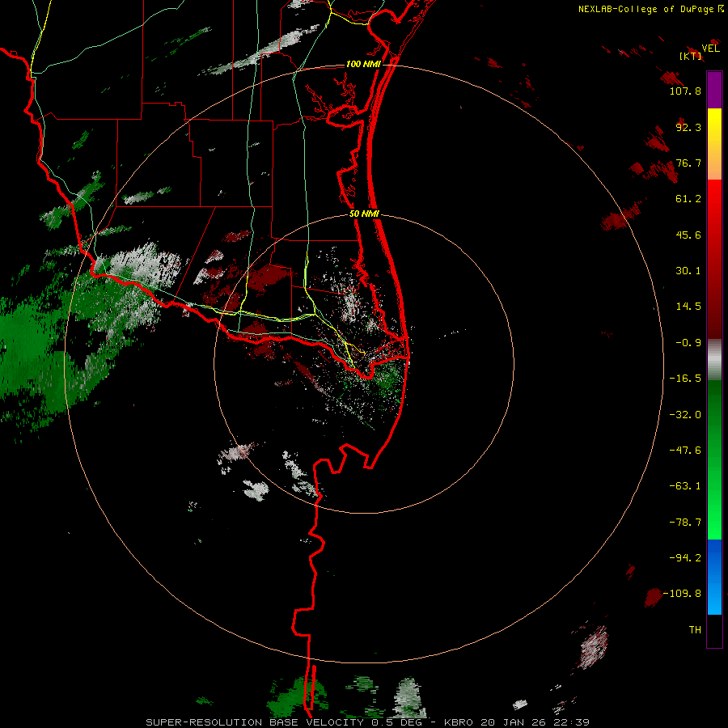Click the blue segment of color bar
The image size is (728, 728).
tap(714, 577)
